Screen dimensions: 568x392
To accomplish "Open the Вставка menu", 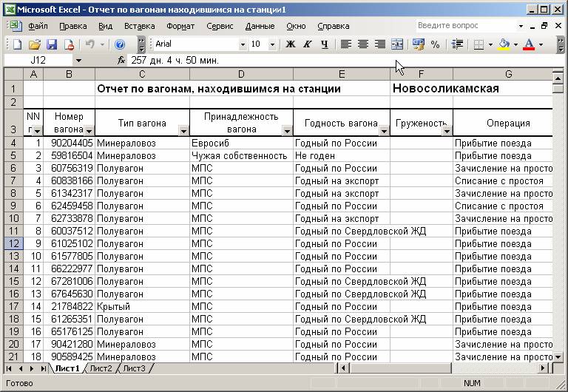I will pos(140,26).
